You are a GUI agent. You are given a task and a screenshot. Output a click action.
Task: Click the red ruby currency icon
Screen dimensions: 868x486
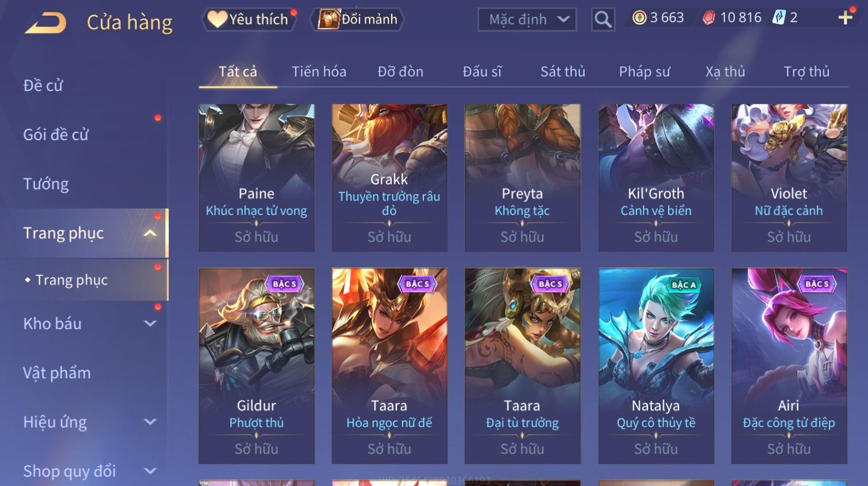point(709,18)
